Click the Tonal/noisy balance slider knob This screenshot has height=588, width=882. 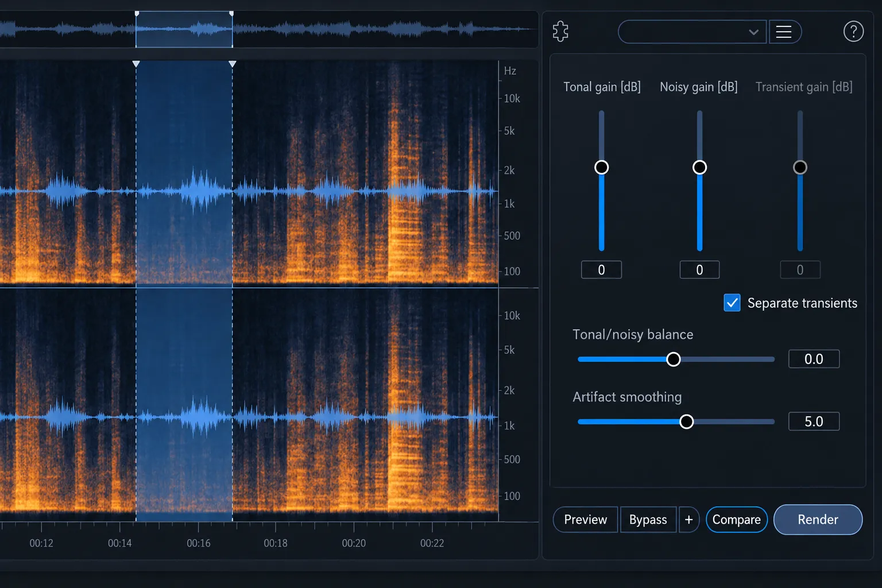tap(674, 359)
